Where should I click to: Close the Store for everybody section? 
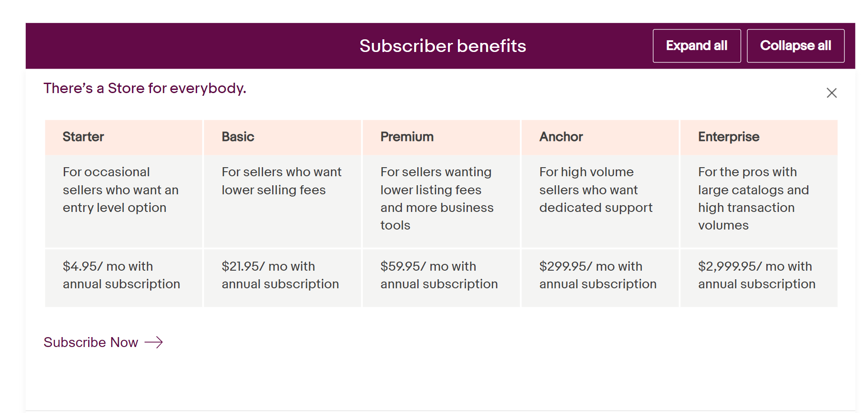(831, 93)
